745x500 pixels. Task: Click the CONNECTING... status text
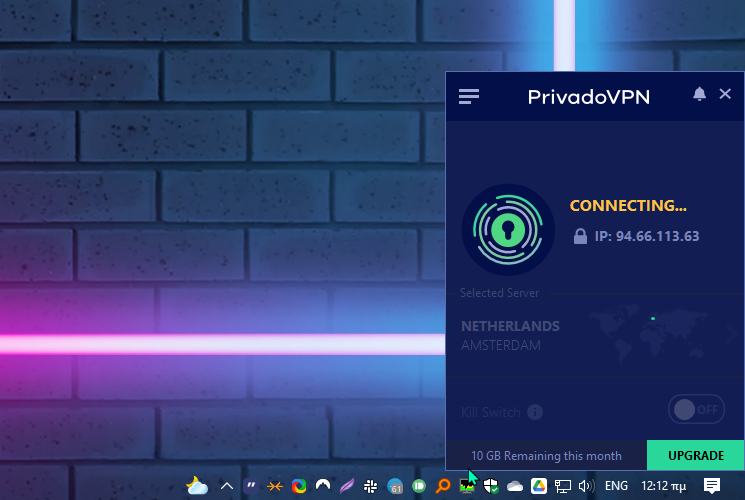click(628, 205)
